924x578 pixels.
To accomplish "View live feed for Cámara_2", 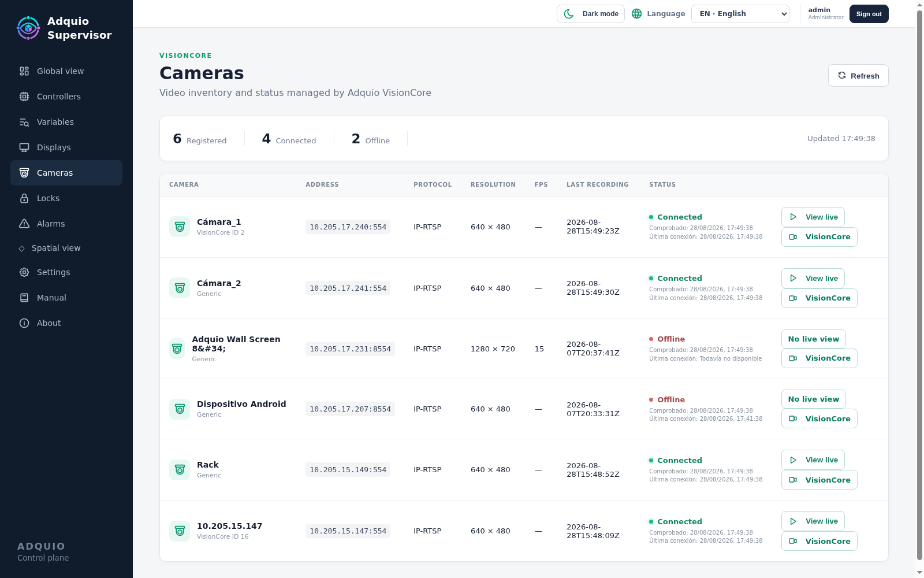I will tap(813, 279).
